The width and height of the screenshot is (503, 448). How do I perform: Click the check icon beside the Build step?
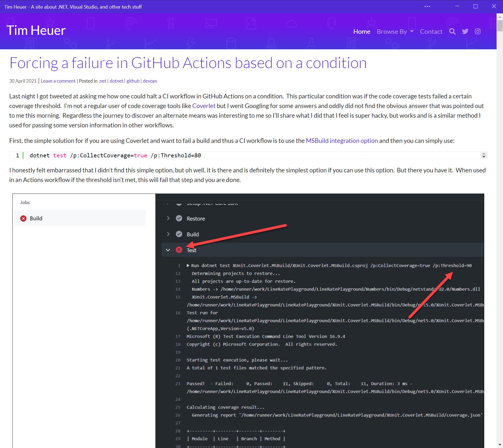coord(179,234)
